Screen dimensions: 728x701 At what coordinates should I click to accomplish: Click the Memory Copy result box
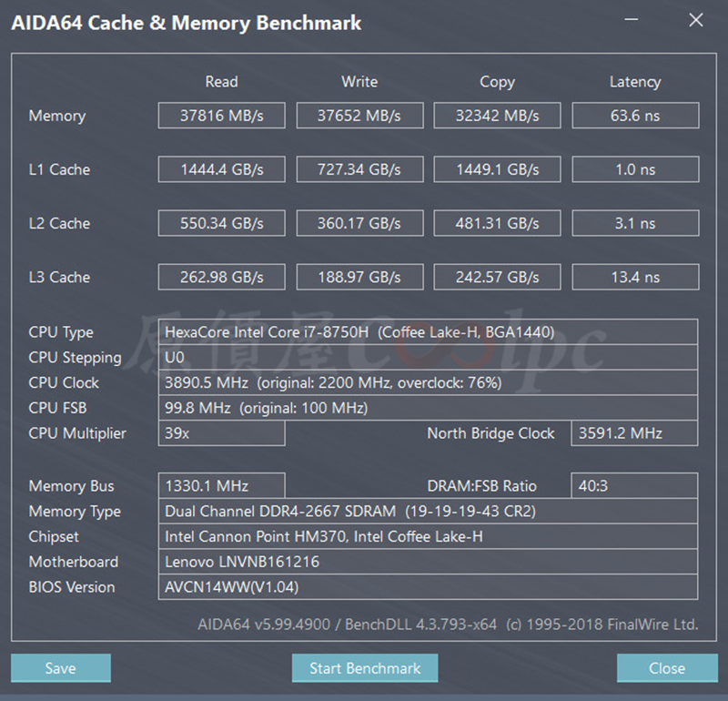[x=497, y=116]
